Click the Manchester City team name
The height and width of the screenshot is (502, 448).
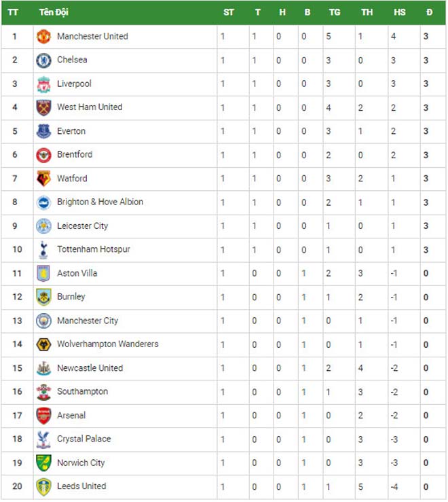coord(88,321)
